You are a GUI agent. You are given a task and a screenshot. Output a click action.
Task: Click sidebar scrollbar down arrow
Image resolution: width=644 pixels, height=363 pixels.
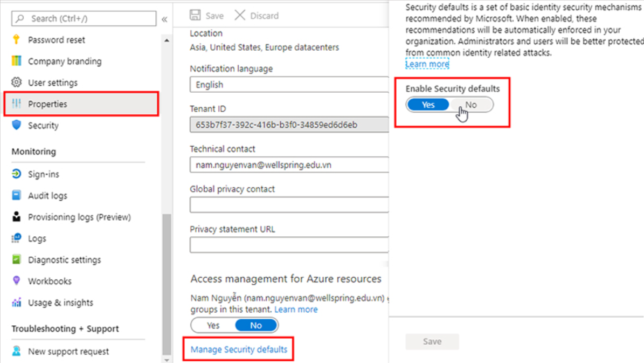167,360
